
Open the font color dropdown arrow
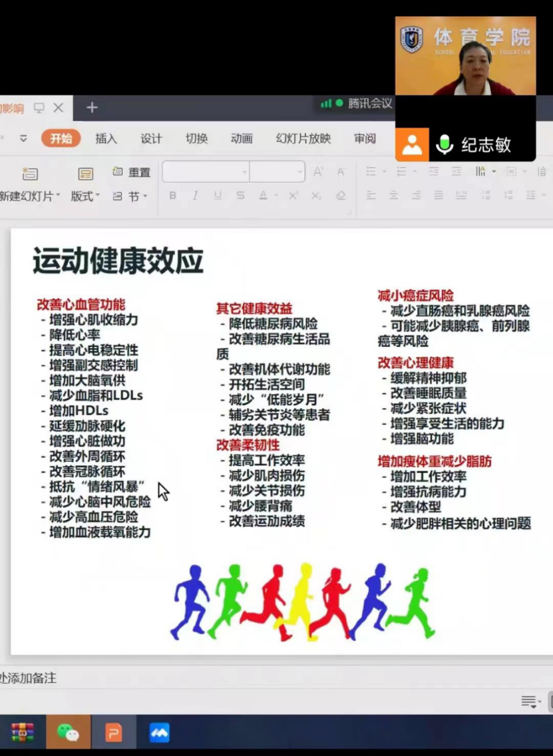(277, 195)
